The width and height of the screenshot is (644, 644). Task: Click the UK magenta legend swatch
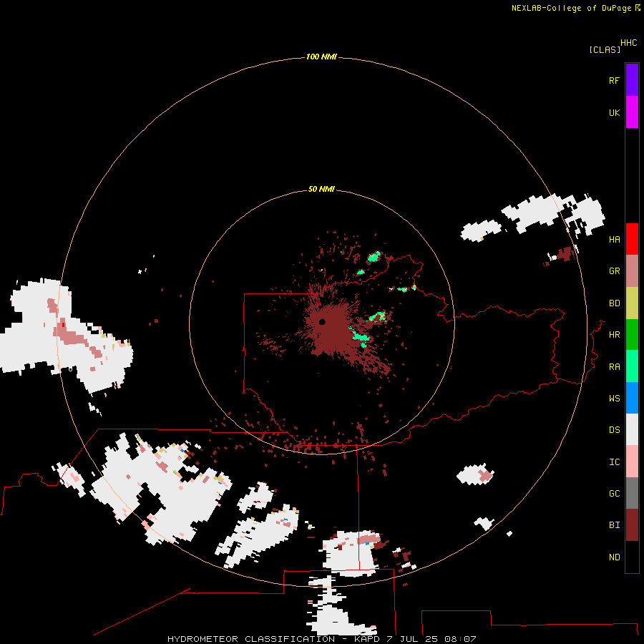click(632, 112)
